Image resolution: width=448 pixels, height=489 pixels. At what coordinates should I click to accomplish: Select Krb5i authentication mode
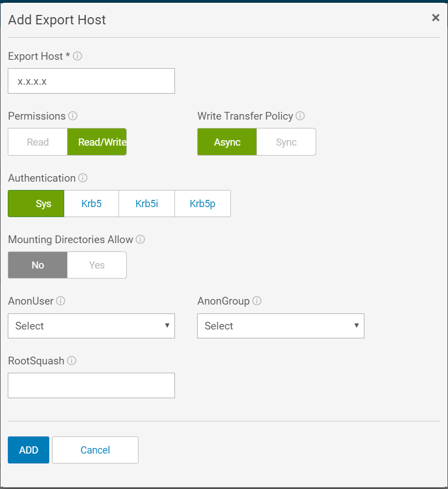pos(146,203)
